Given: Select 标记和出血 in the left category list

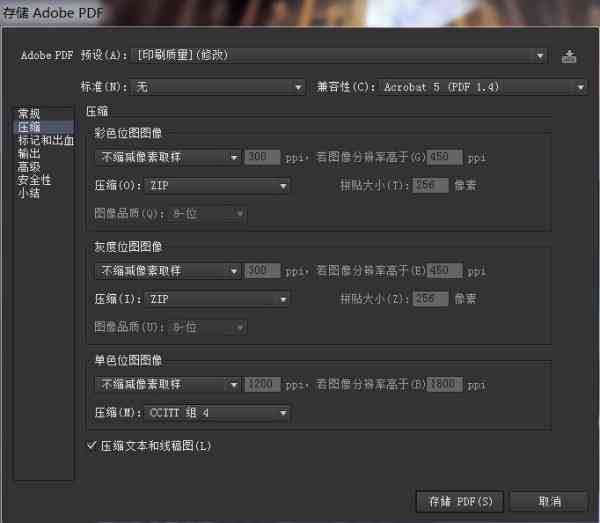Looking at the screenshot, I should pos(46,140).
